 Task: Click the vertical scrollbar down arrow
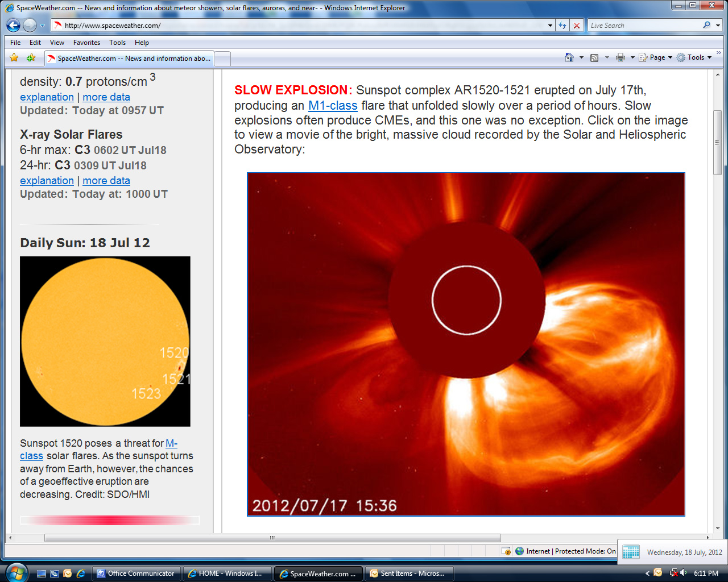click(x=718, y=528)
